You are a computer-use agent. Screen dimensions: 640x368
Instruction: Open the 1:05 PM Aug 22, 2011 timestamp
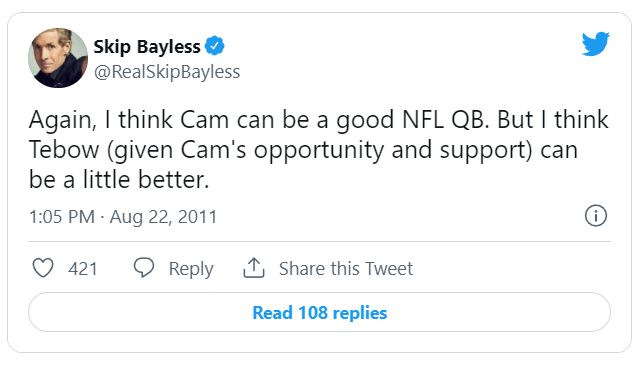point(123,217)
